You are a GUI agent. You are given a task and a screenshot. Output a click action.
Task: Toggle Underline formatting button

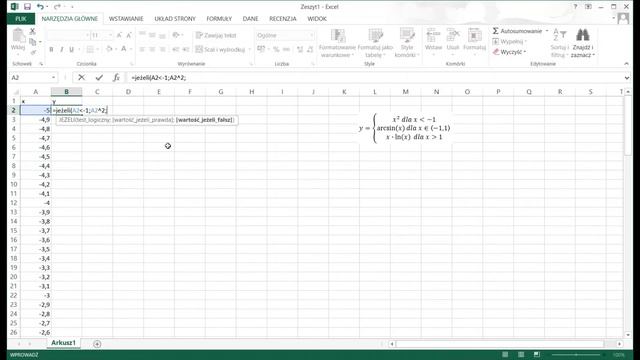coord(71,49)
